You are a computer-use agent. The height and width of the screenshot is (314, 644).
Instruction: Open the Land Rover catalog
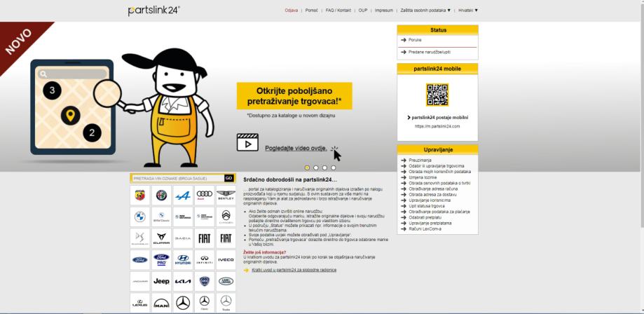(226, 281)
